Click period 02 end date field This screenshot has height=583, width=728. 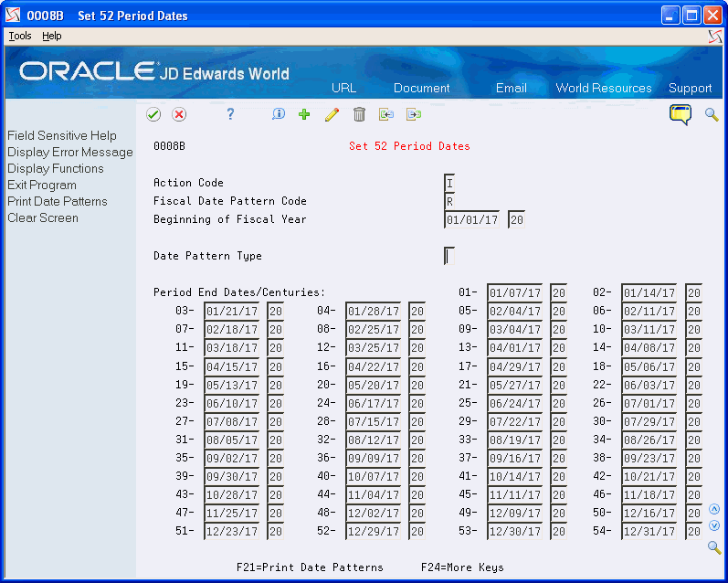(x=649, y=292)
